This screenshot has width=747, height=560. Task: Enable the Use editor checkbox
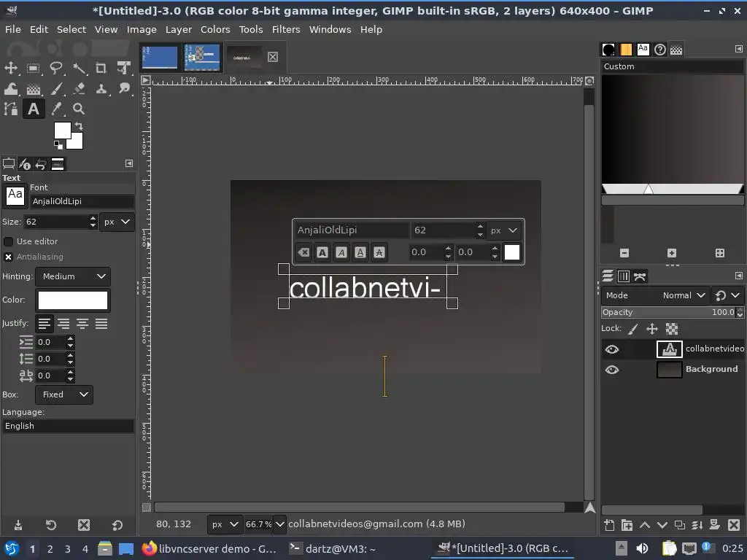pyautogui.click(x=8, y=241)
